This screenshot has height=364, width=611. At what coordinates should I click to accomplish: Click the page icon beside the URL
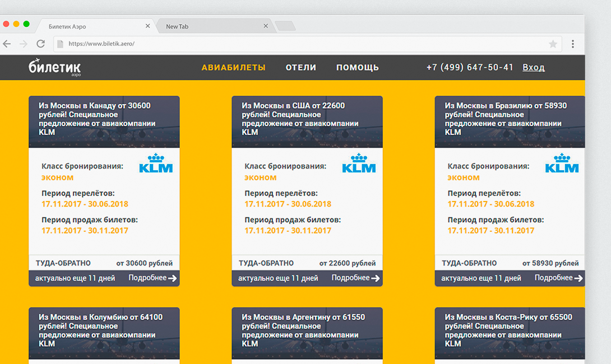tap(60, 44)
